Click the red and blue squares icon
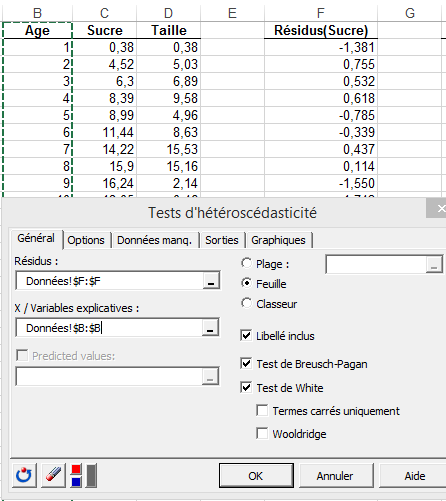The image size is (446, 501). pyautogui.click(x=76, y=475)
